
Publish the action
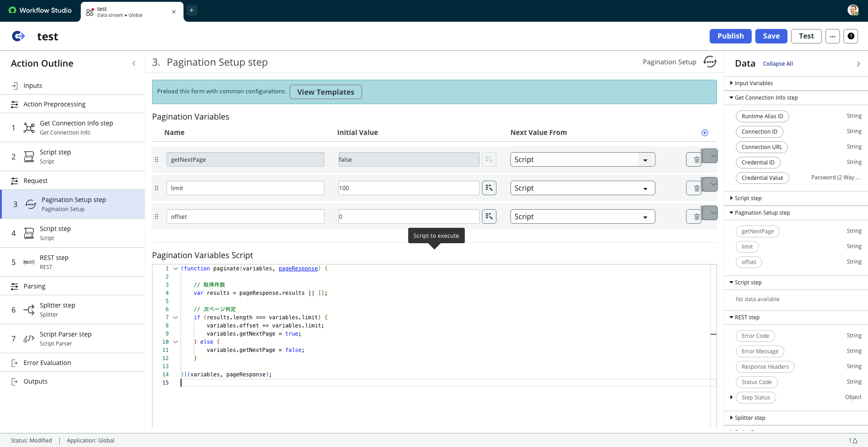point(730,36)
